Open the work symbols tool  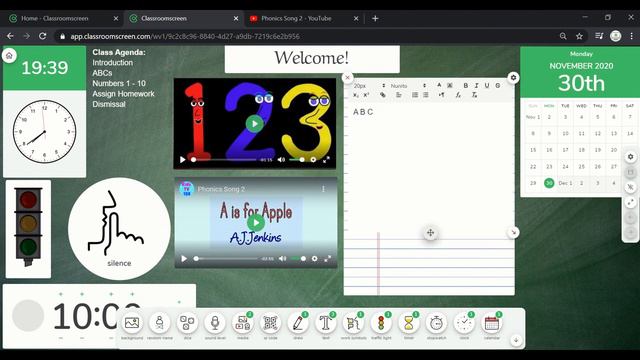coord(353,323)
